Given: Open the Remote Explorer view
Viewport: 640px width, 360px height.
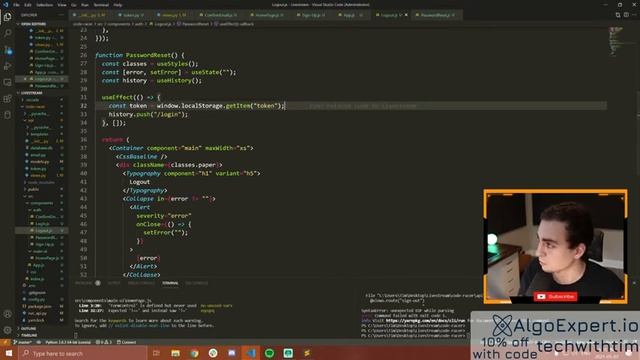Looking at the screenshot, I should [x=8, y=82].
